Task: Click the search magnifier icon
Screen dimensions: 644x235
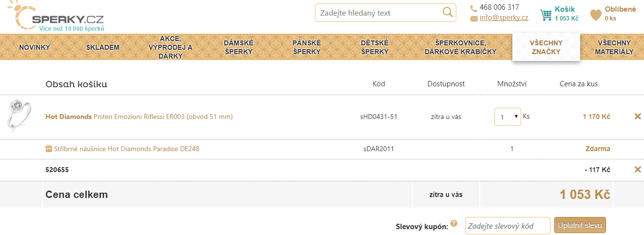Action: point(447,13)
